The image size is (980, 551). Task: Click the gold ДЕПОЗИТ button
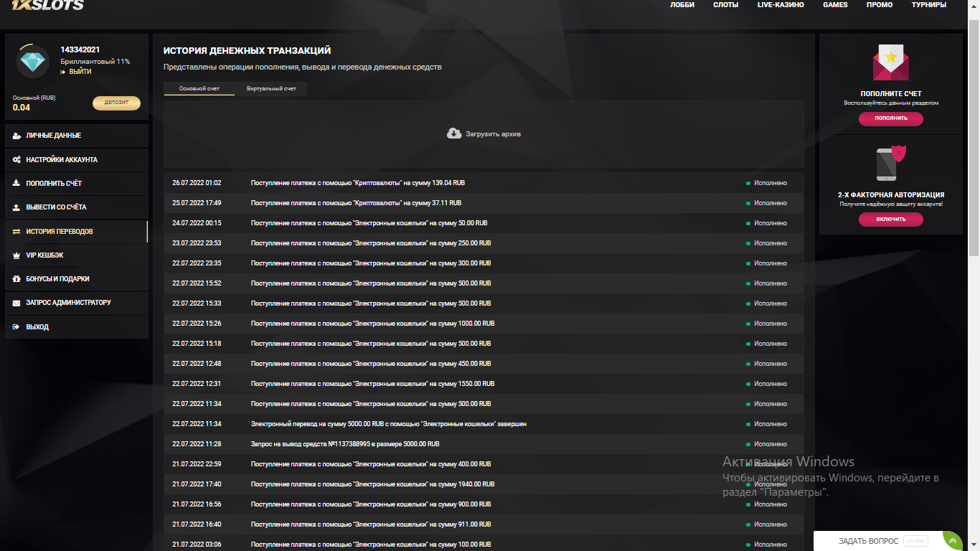(116, 103)
